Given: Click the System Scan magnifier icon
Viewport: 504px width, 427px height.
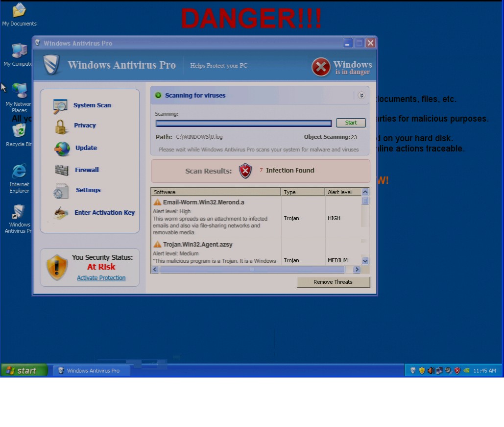Looking at the screenshot, I should pos(60,106).
